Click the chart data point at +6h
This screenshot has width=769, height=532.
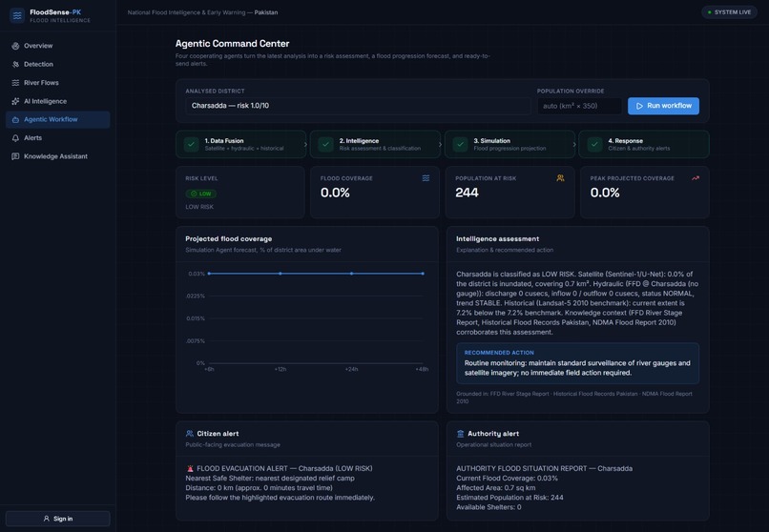click(x=209, y=274)
